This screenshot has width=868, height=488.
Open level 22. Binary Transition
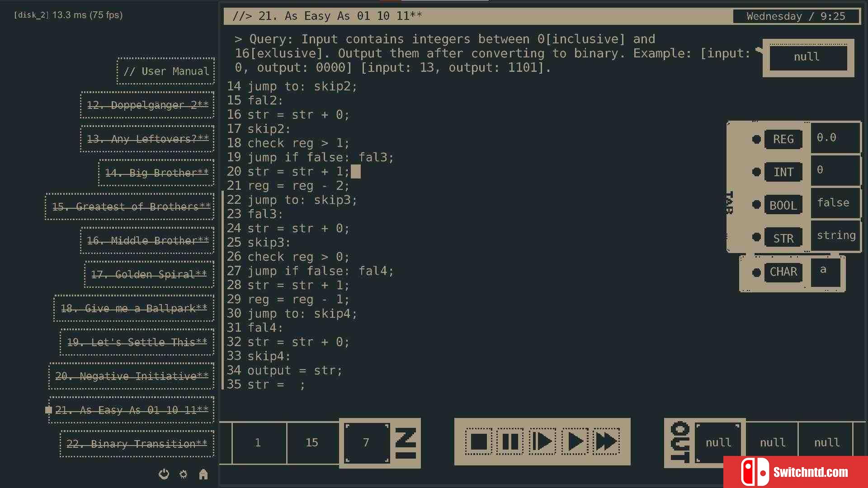coord(137,444)
